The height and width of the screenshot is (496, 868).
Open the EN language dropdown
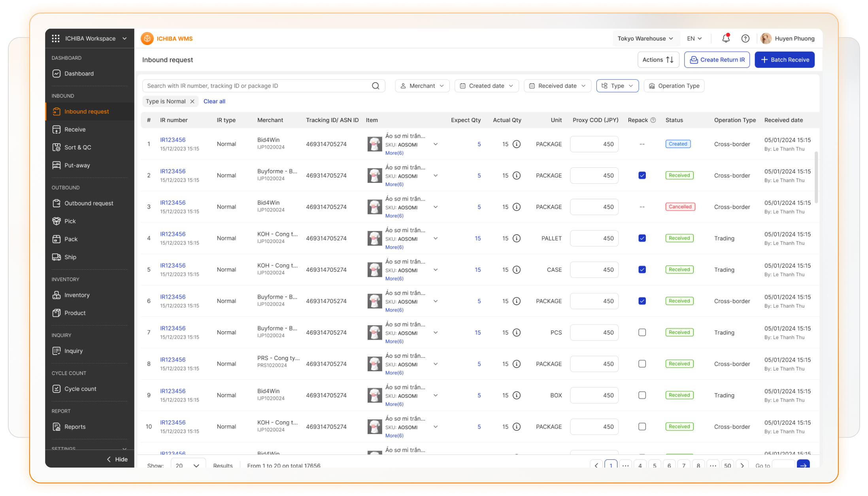[694, 38]
